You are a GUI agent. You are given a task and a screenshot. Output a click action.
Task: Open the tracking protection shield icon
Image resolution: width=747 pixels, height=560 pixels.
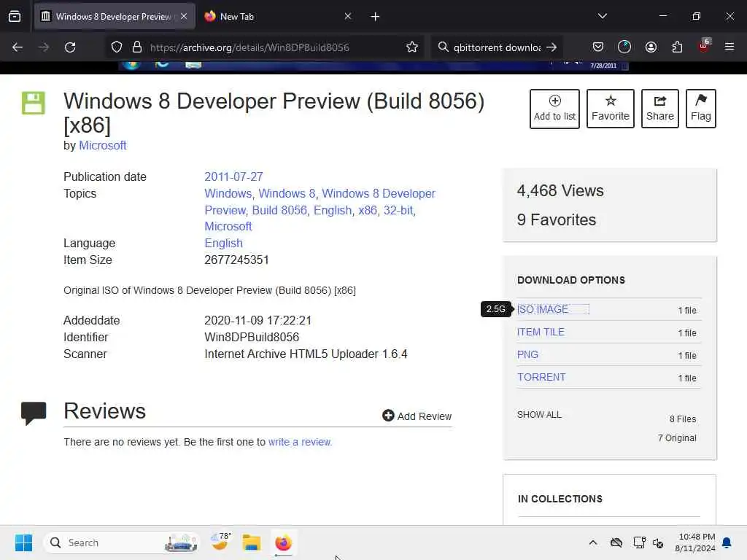[x=117, y=47]
